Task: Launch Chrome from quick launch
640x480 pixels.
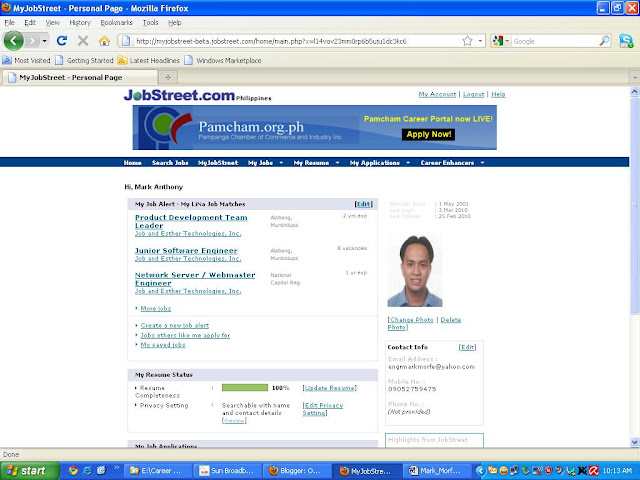Action: point(73,471)
